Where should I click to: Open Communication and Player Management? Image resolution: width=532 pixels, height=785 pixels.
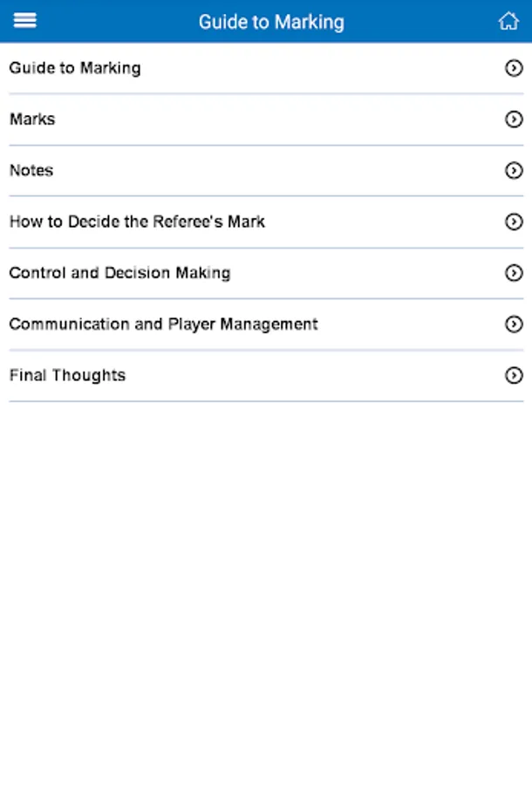click(266, 324)
